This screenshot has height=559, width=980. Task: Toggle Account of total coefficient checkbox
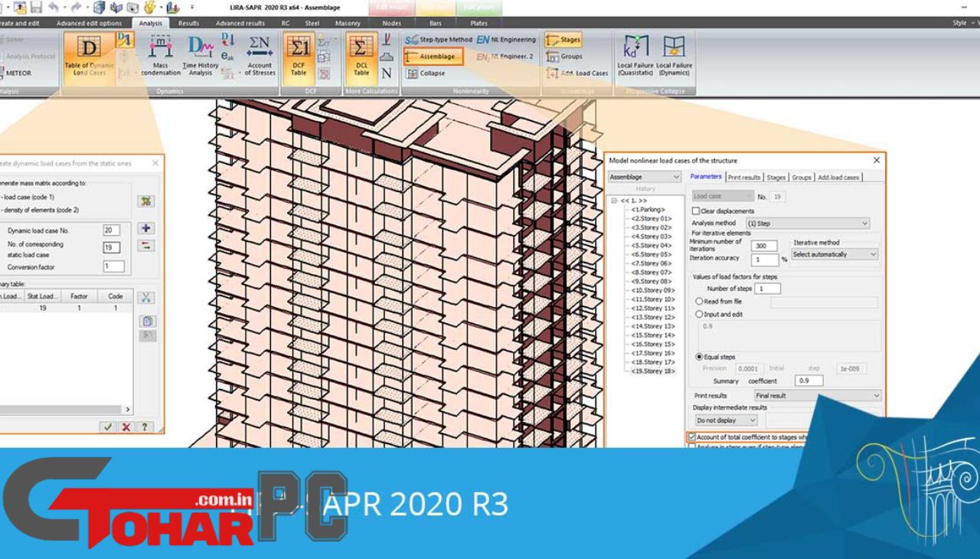tap(692, 437)
